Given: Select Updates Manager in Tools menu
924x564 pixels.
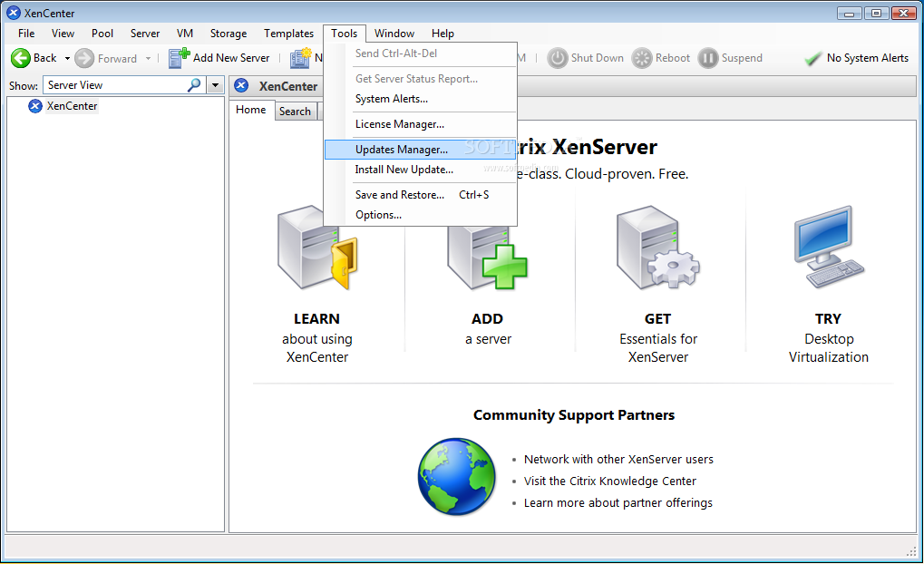Looking at the screenshot, I should pos(421,149).
